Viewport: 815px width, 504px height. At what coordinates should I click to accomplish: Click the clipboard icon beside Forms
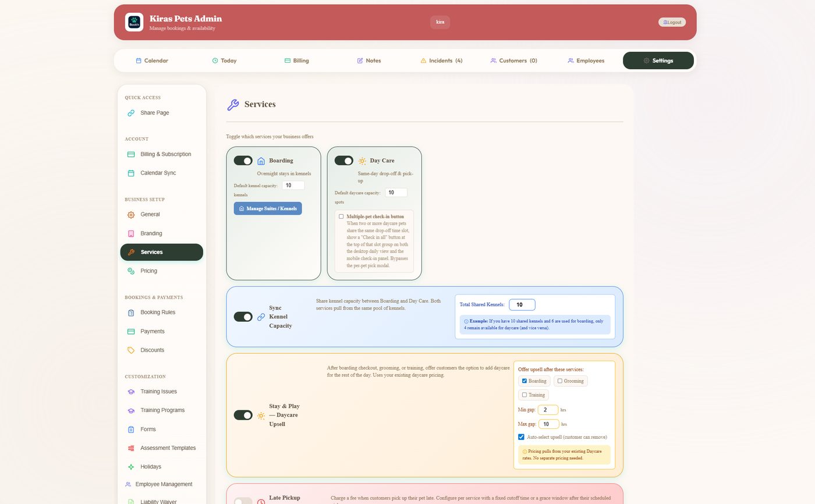click(x=131, y=429)
